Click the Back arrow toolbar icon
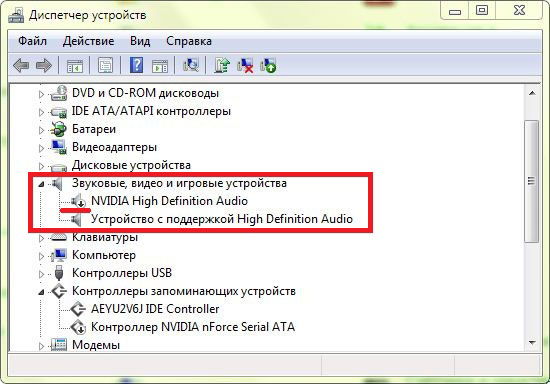This screenshot has height=384, width=550. click(x=21, y=66)
